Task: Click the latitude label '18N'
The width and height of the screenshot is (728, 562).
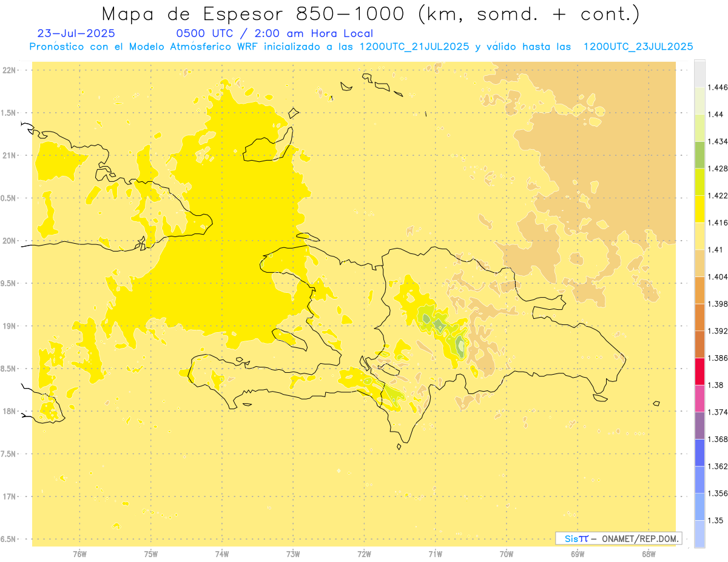Action: [x=9, y=411]
